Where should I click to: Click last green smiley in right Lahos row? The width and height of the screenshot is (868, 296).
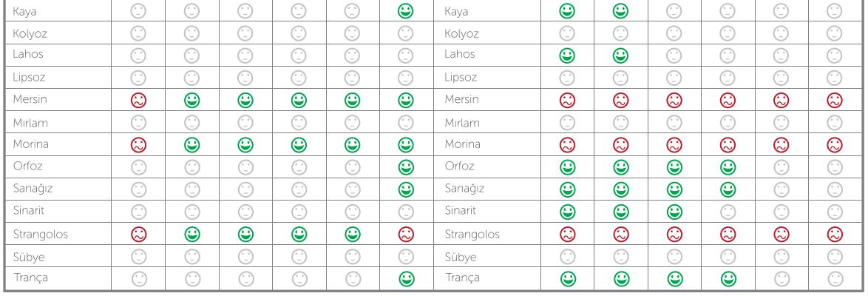(x=621, y=55)
